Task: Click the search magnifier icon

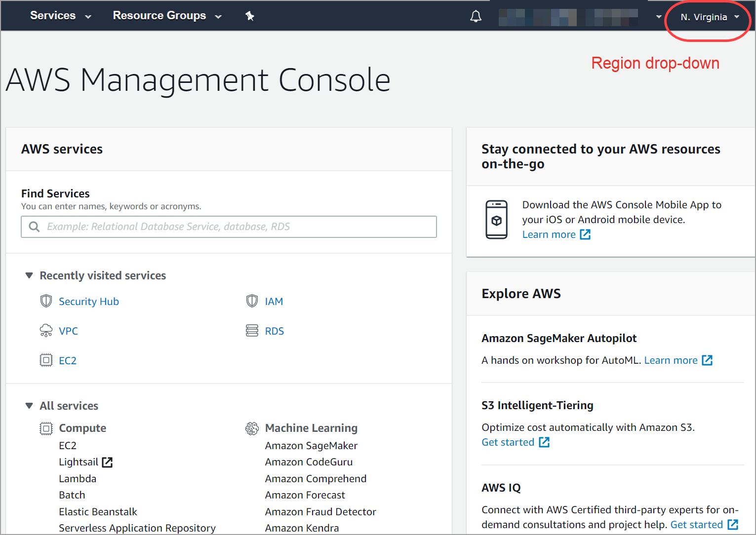Action: pos(34,227)
